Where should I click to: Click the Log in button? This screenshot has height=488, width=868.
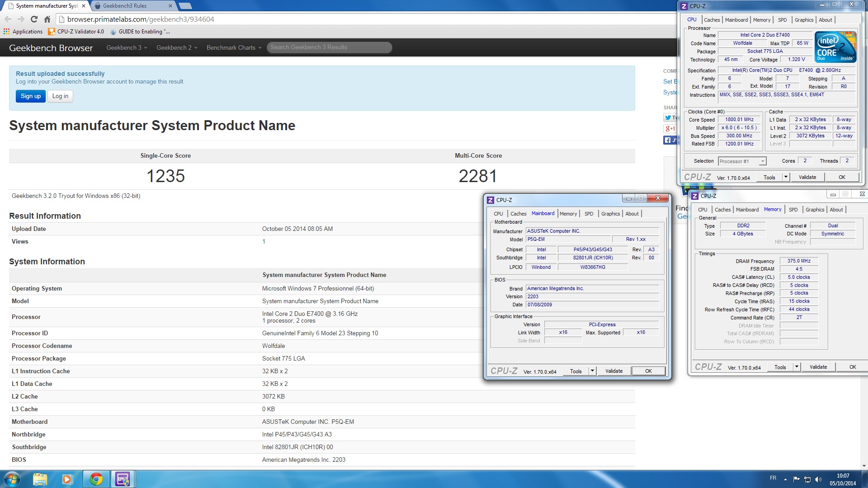(x=60, y=96)
